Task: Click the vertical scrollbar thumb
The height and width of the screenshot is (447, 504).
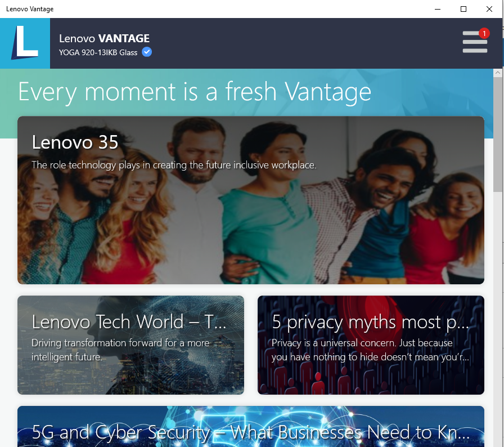Action: coord(498,135)
